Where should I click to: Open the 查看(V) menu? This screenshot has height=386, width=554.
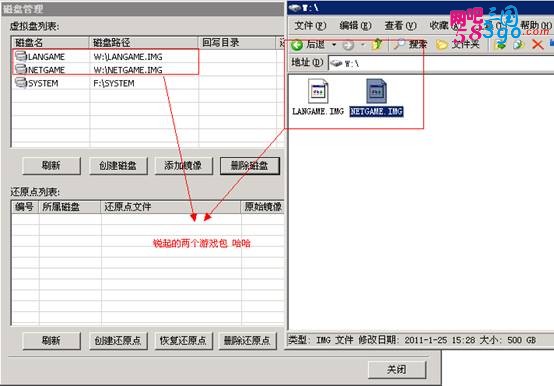(x=400, y=26)
